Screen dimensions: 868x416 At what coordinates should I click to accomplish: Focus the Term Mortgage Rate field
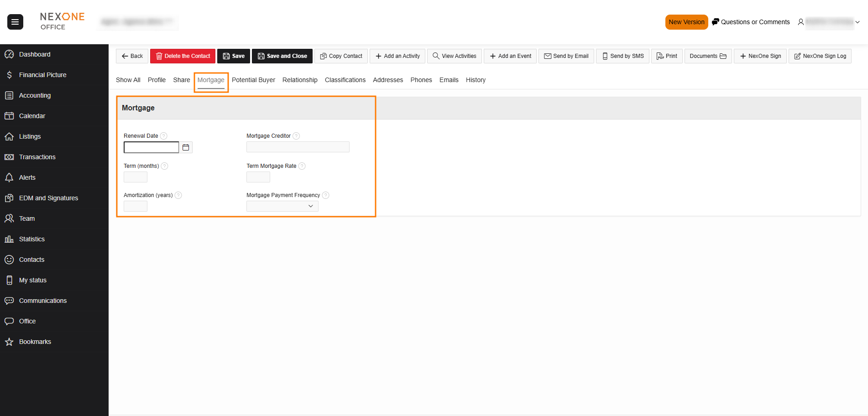[258, 177]
